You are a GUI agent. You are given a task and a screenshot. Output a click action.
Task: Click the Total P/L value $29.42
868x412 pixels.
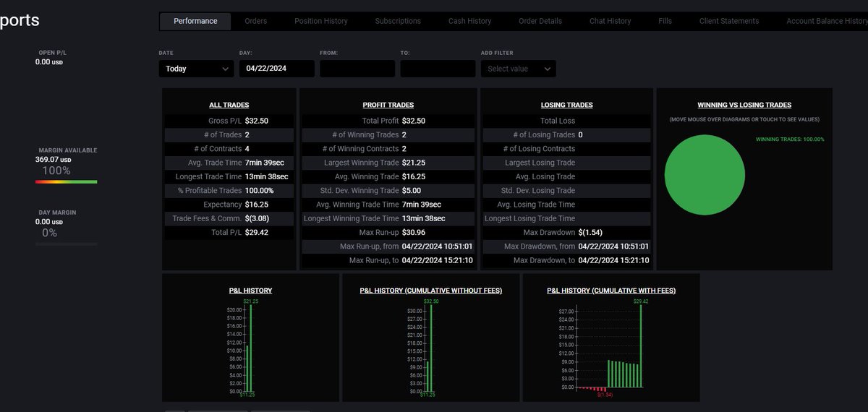[x=257, y=232]
